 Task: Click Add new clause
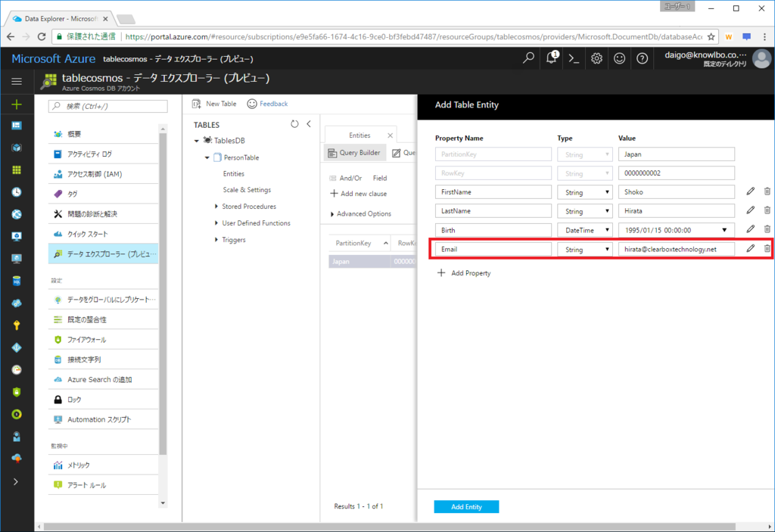(x=358, y=194)
